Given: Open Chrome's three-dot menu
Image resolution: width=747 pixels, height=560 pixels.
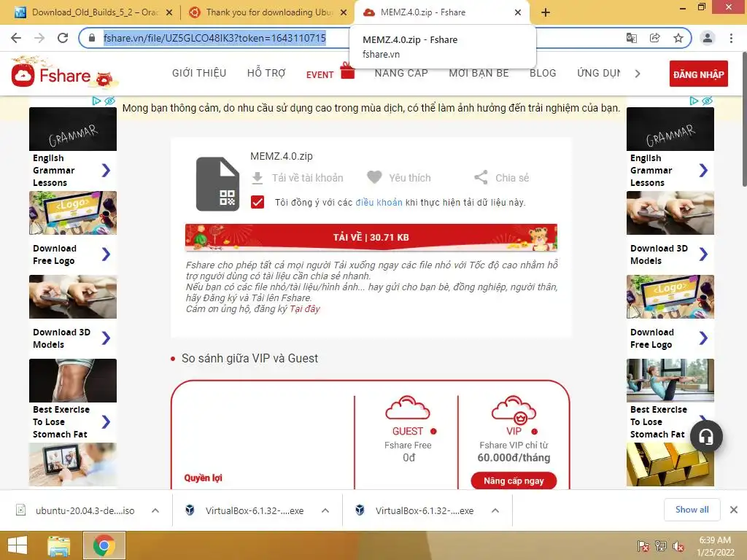Looking at the screenshot, I should pyautogui.click(x=731, y=38).
